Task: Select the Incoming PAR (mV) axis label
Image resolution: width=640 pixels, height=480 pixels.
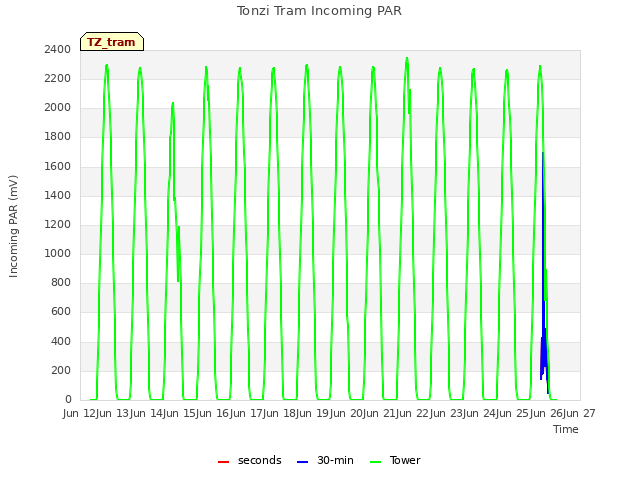Action: [13, 227]
